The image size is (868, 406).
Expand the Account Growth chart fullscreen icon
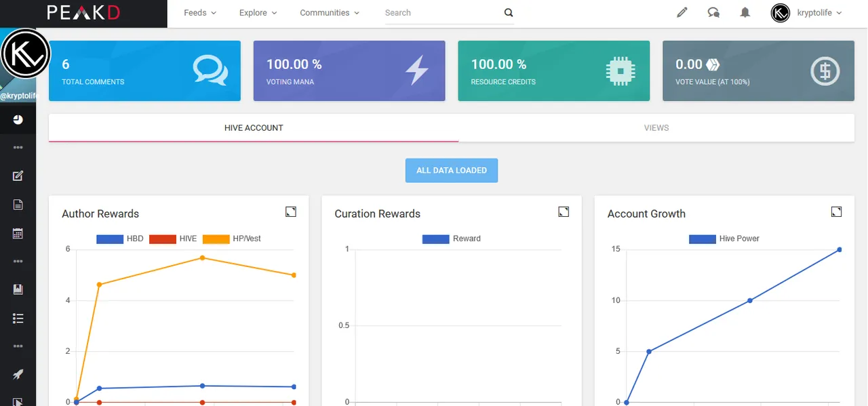(836, 212)
